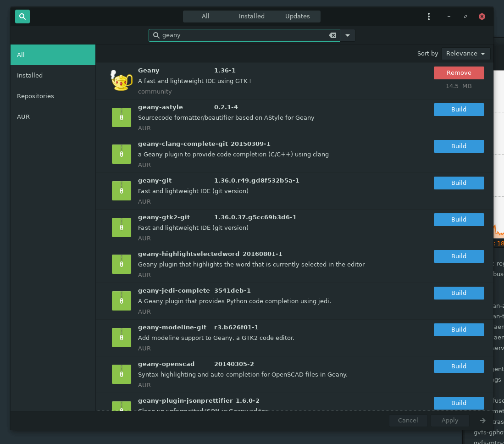Open the Sort by Relevance dropdown
504x444 pixels.
click(x=465, y=53)
